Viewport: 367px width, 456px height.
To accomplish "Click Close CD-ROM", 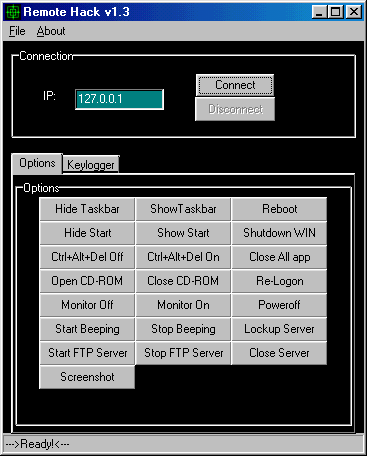I will [x=183, y=281].
